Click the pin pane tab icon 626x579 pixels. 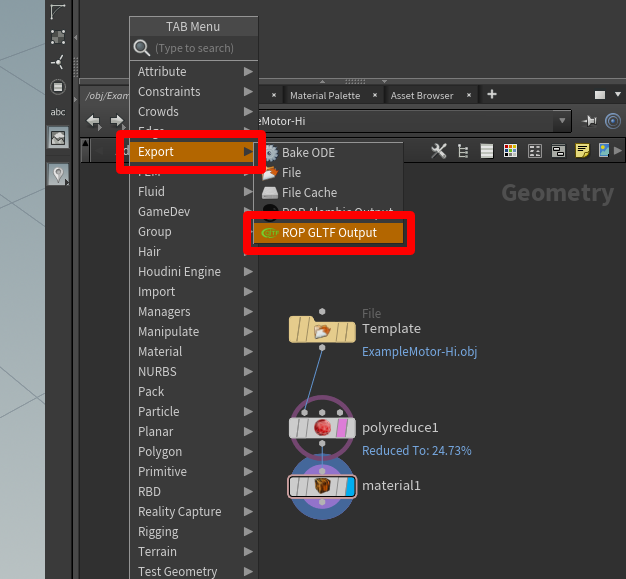(589, 121)
